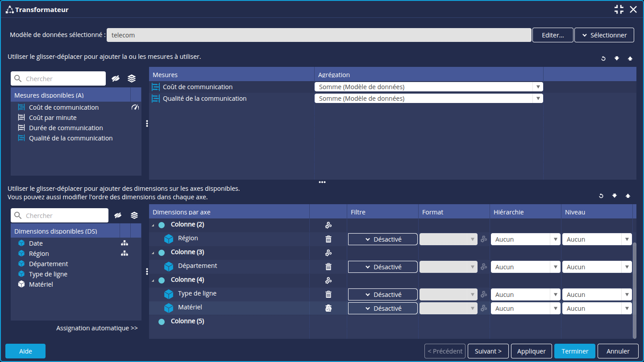Collapse the Colonne (2) axis node

[x=153, y=225]
